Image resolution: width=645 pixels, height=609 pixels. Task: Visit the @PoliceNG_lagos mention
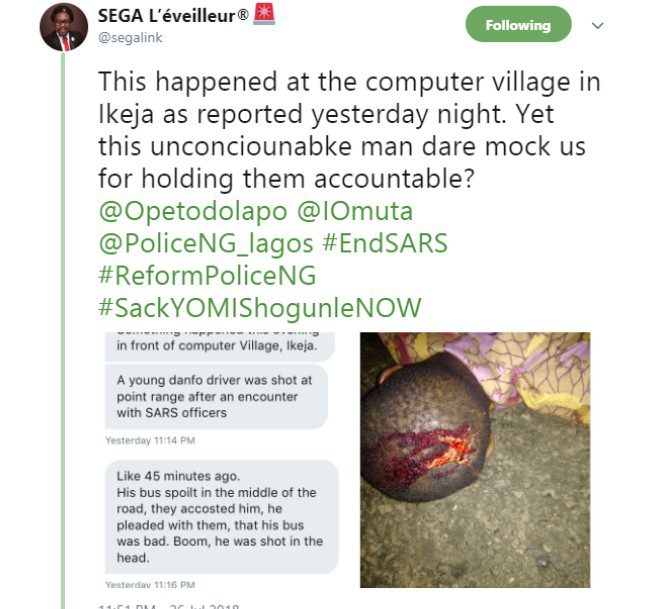coord(206,244)
